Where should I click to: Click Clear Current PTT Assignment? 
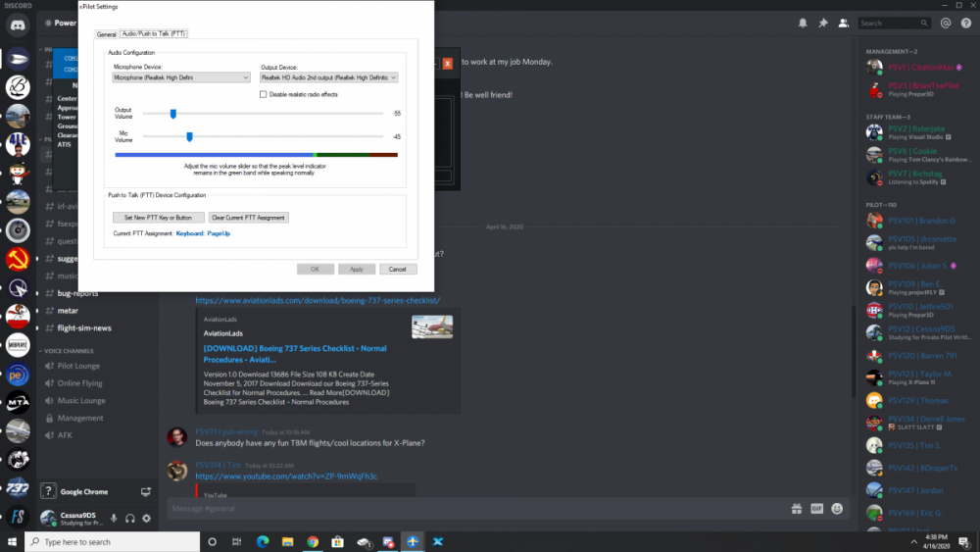248,218
